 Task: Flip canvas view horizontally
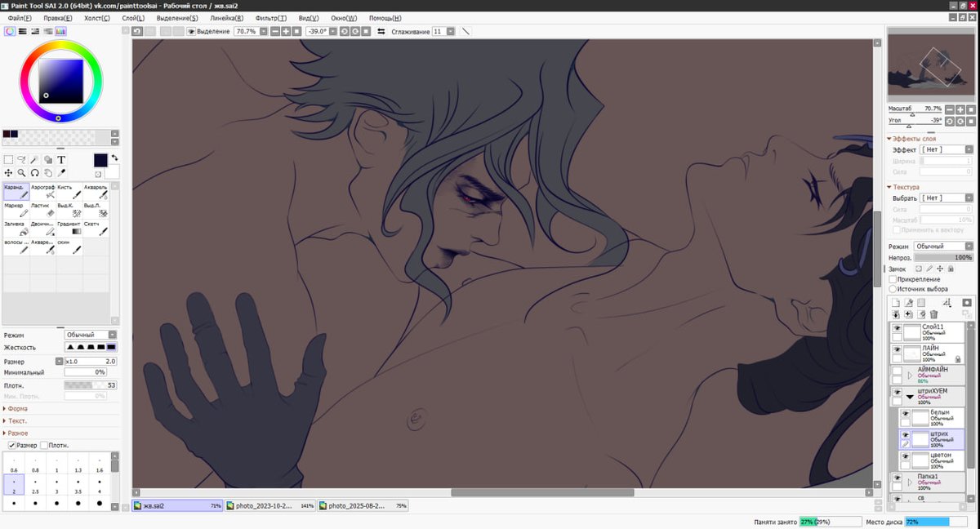(381, 31)
